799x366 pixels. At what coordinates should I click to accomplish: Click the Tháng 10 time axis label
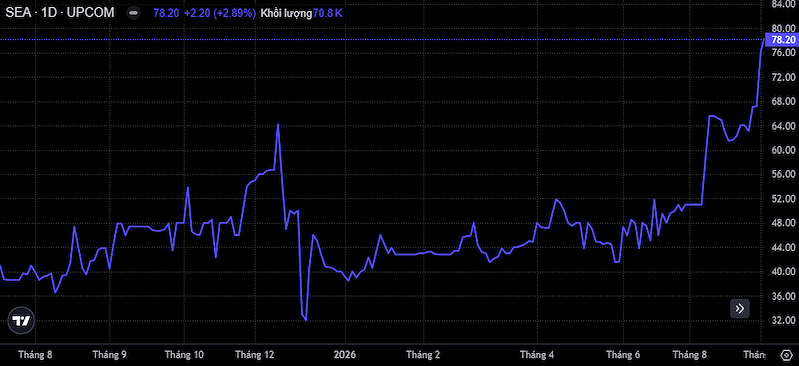pyautogui.click(x=184, y=355)
